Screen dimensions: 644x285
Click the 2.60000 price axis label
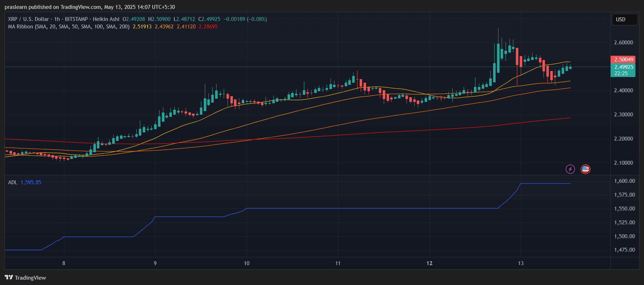click(623, 43)
